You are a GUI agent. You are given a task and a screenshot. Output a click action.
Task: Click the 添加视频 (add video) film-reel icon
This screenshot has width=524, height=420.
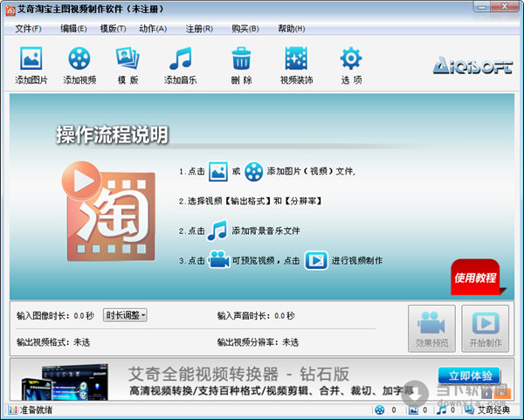pos(79,59)
